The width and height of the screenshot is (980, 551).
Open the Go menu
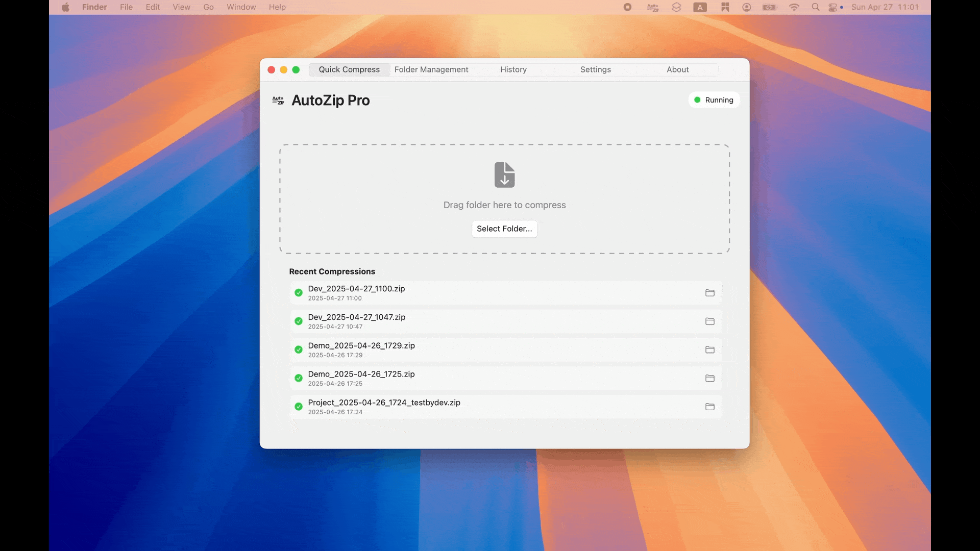209,7
